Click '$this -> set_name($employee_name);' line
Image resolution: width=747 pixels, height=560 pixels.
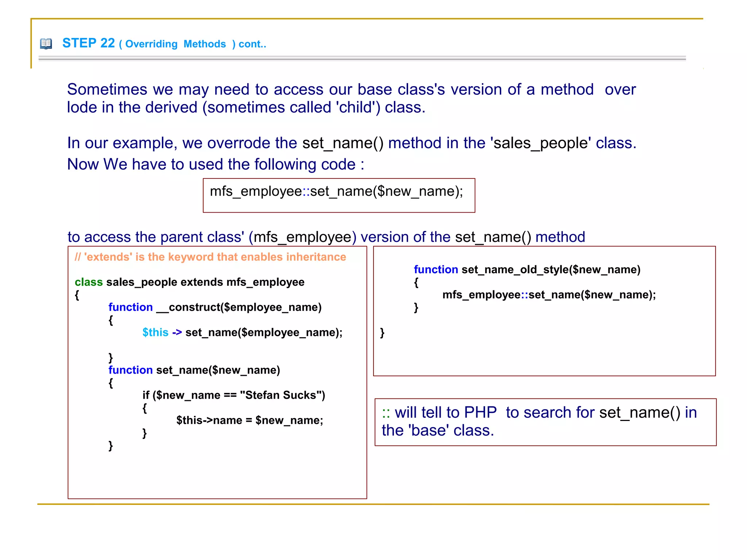[x=242, y=332]
